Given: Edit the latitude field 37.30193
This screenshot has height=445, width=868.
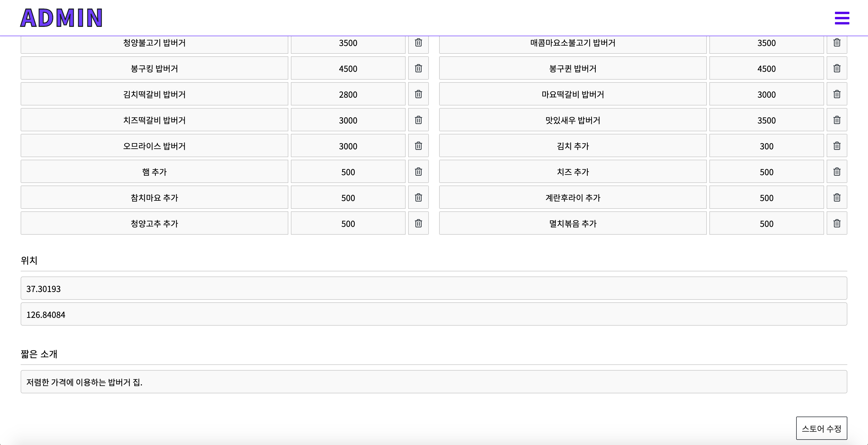Looking at the screenshot, I should tap(434, 289).
